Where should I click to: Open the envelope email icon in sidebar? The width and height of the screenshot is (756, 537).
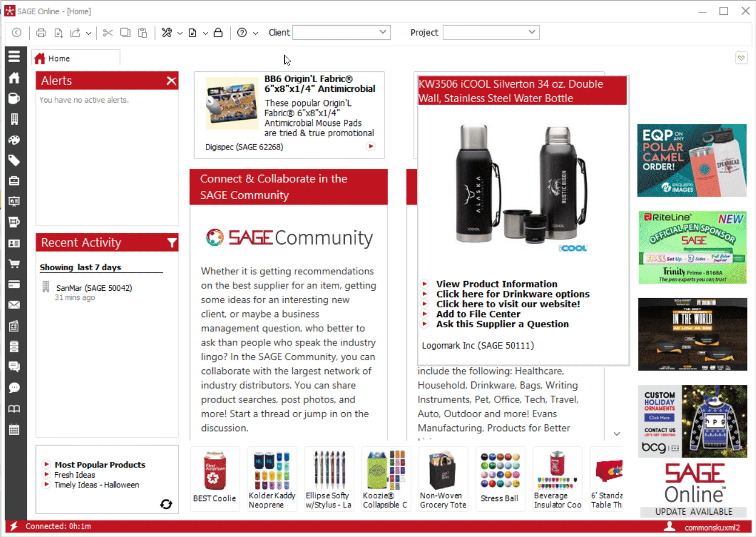[x=14, y=305]
